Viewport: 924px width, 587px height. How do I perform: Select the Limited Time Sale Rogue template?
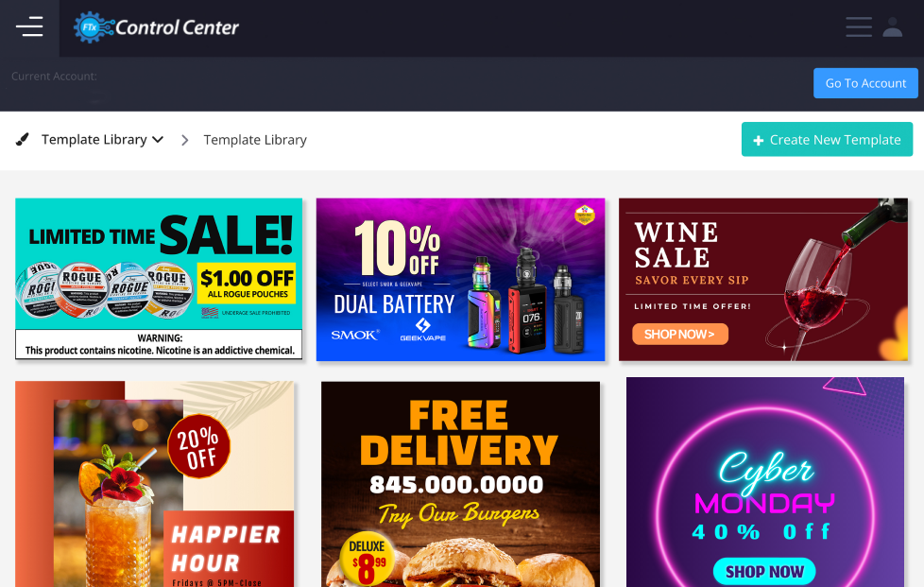(x=159, y=279)
